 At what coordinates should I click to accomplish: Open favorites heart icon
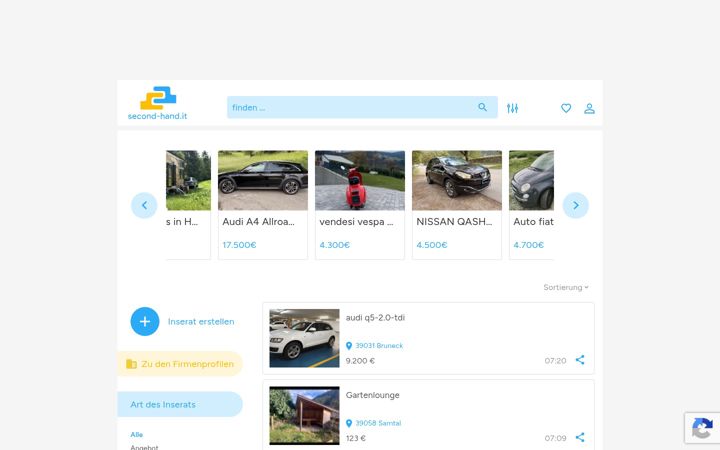click(566, 108)
